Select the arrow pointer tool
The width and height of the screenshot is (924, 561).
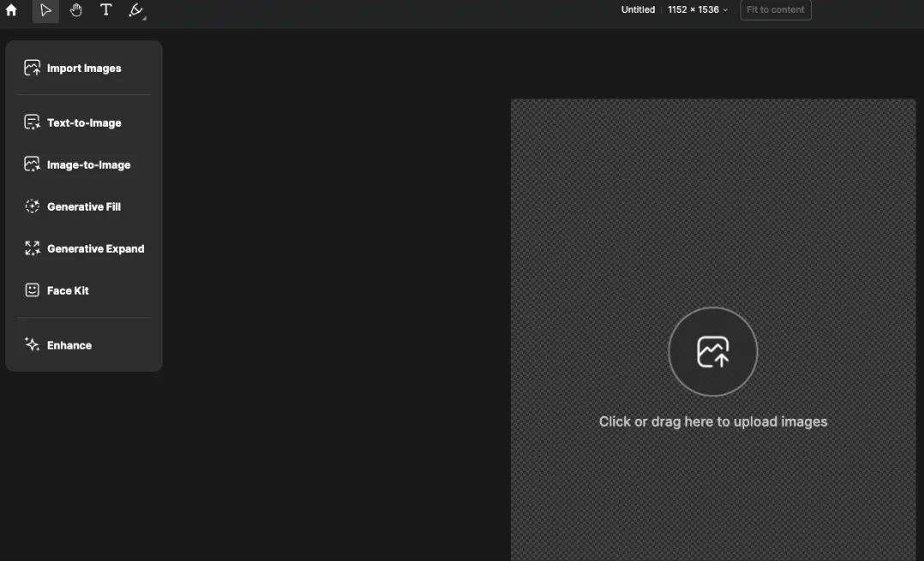tap(45, 10)
